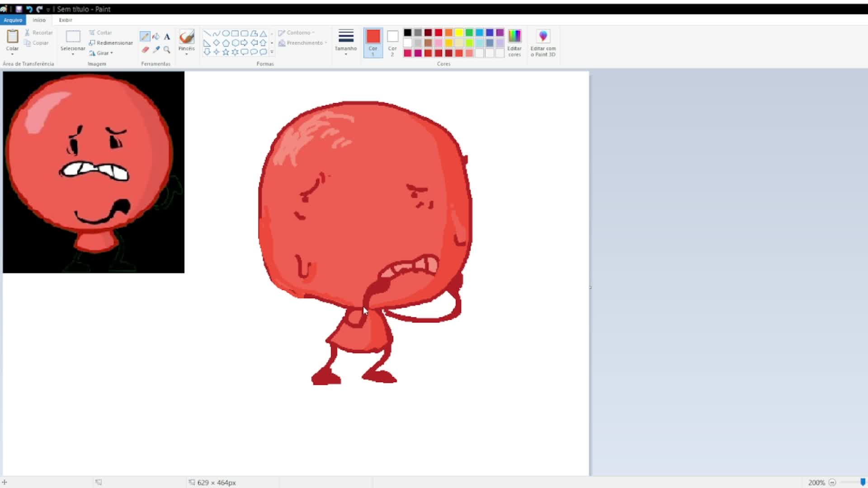
Task: Open the Pincéis dropdown arrow
Action: pyautogui.click(x=186, y=54)
